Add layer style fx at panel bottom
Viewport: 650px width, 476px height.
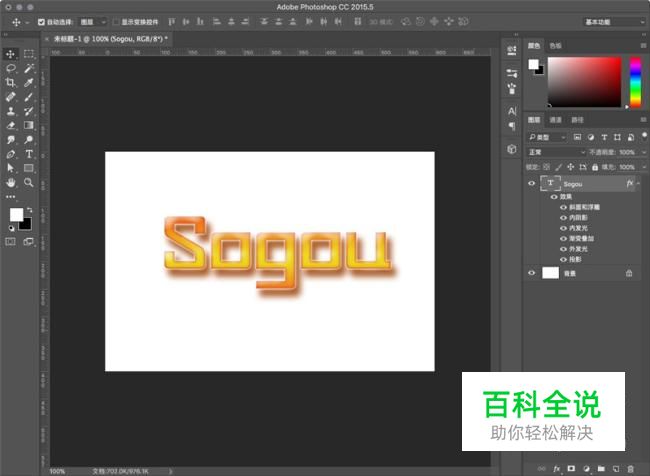pos(556,469)
